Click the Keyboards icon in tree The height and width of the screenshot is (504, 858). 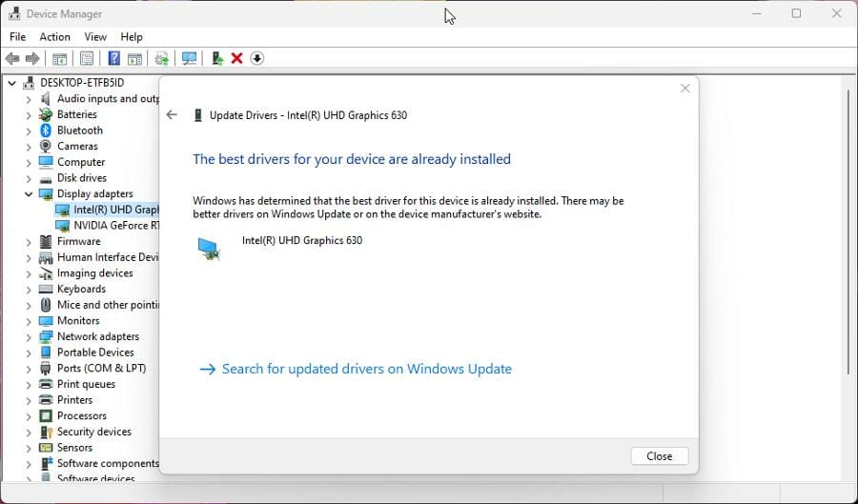point(46,289)
